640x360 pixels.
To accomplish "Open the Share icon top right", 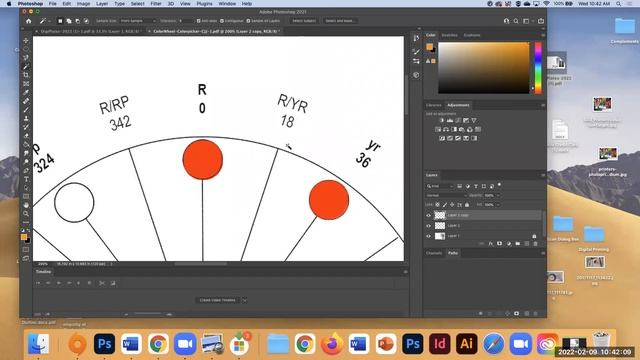I will click(x=541, y=21).
